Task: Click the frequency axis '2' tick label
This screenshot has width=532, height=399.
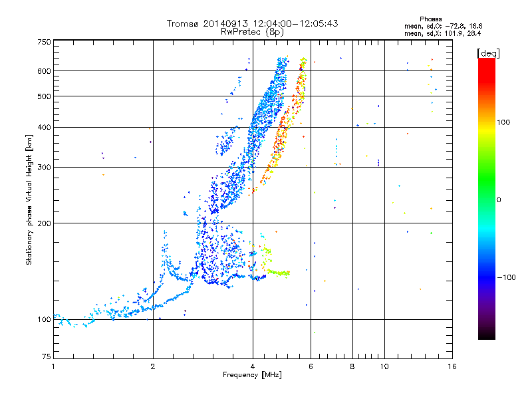Action: tap(153, 366)
